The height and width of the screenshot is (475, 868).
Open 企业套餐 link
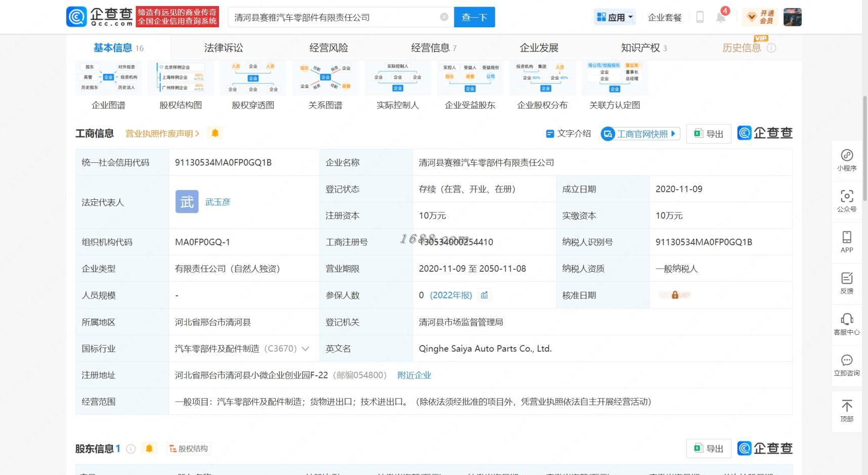[665, 17]
